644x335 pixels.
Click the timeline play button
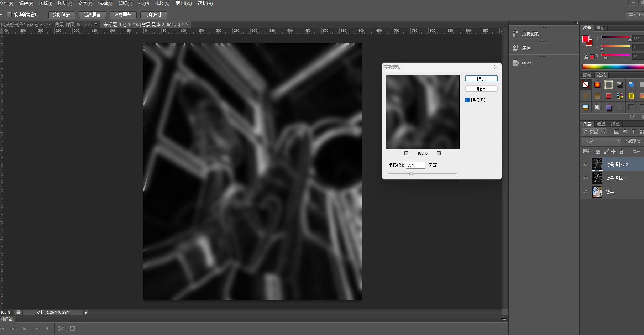pyautogui.click(x=25, y=329)
